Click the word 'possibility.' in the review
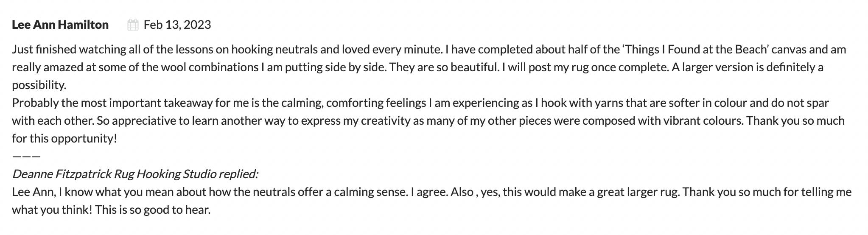The image size is (868, 235). [39, 85]
